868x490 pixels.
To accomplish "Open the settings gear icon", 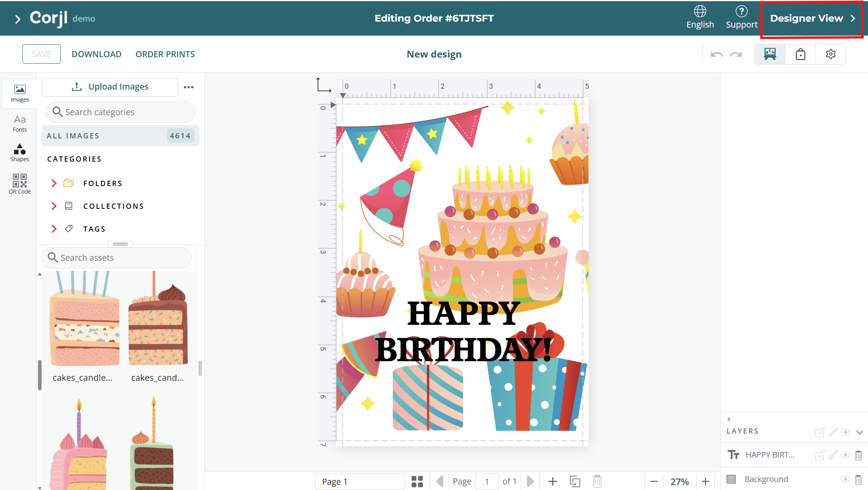I will pyautogui.click(x=830, y=54).
